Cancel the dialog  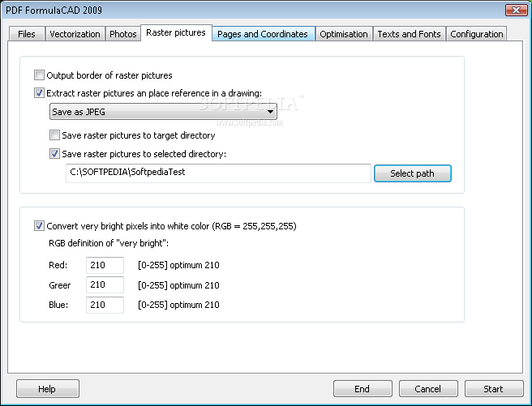(428, 389)
